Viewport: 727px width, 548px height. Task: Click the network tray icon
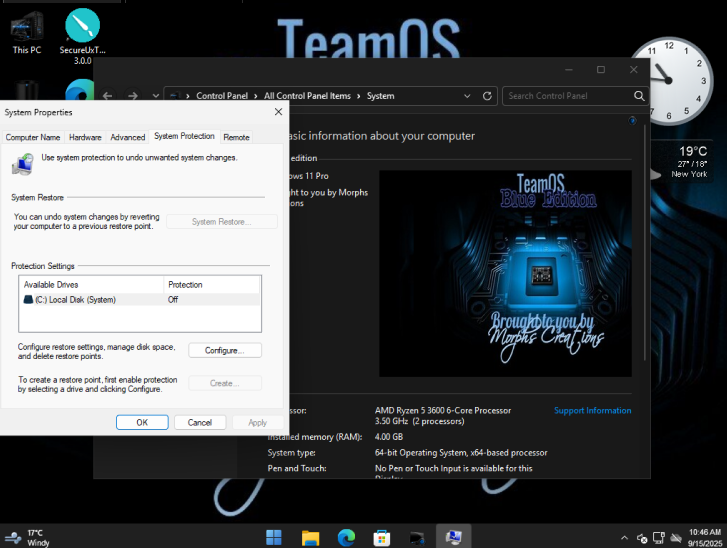[x=659, y=538]
